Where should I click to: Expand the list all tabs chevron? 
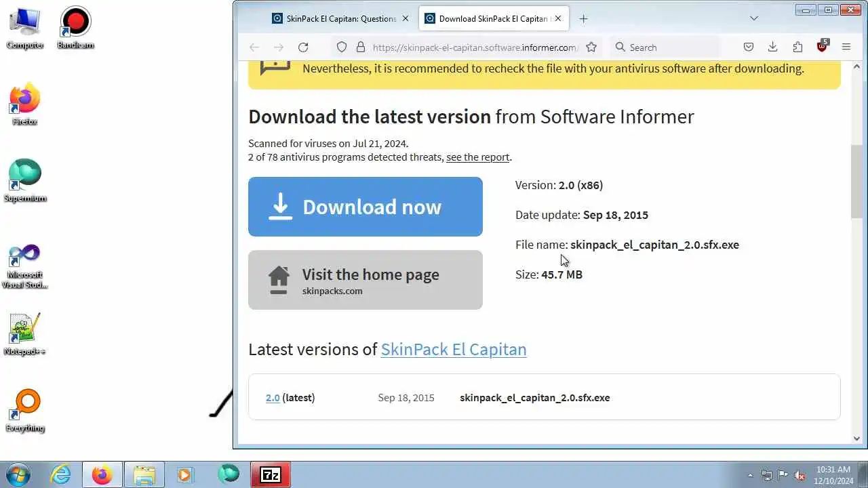point(754,18)
